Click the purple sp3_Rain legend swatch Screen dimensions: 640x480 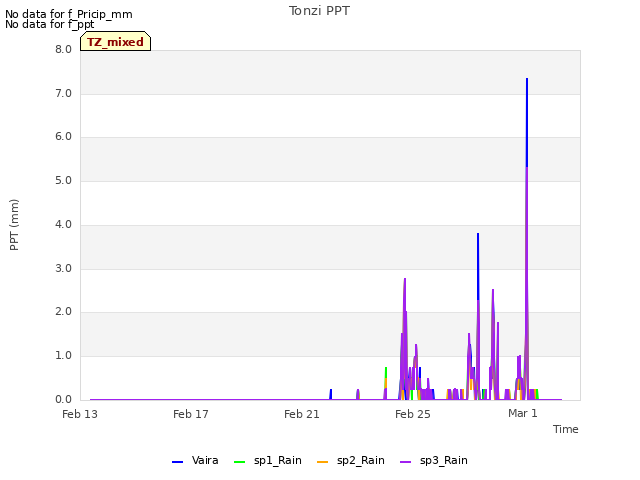click(405, 462)
